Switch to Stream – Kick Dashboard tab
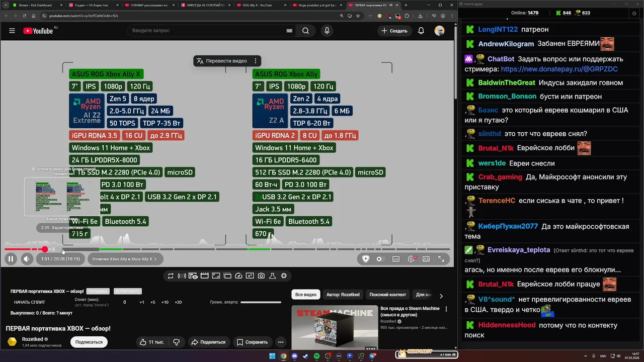Screen dimensions: 644x362 (38, 5)
